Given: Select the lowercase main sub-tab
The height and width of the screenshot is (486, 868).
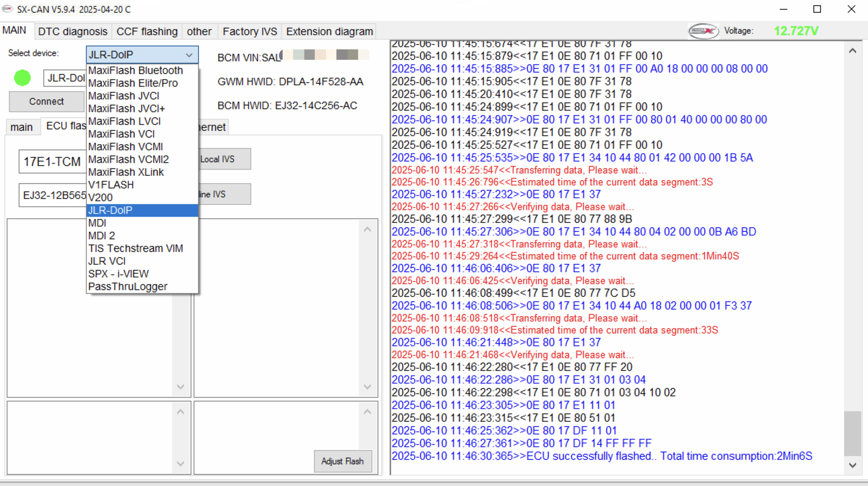Looking at the screenshot, I should click(x=22, y=127).
